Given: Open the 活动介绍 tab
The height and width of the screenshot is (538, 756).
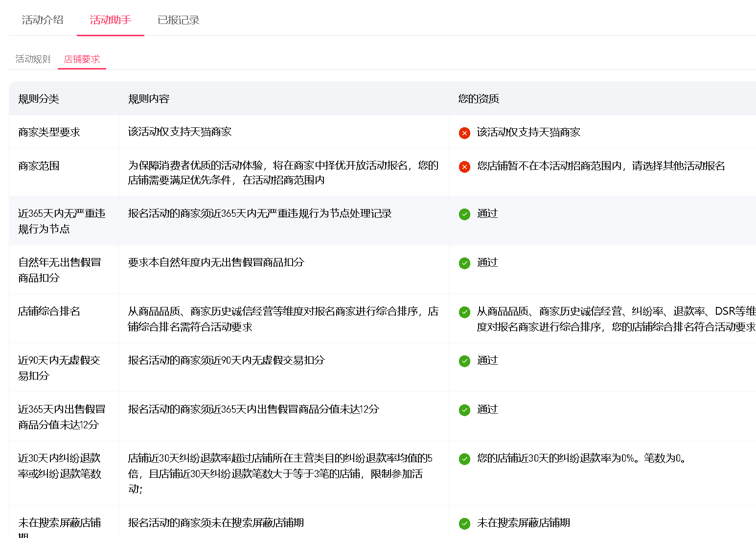Looking at the screenshot, I should 43,20.
